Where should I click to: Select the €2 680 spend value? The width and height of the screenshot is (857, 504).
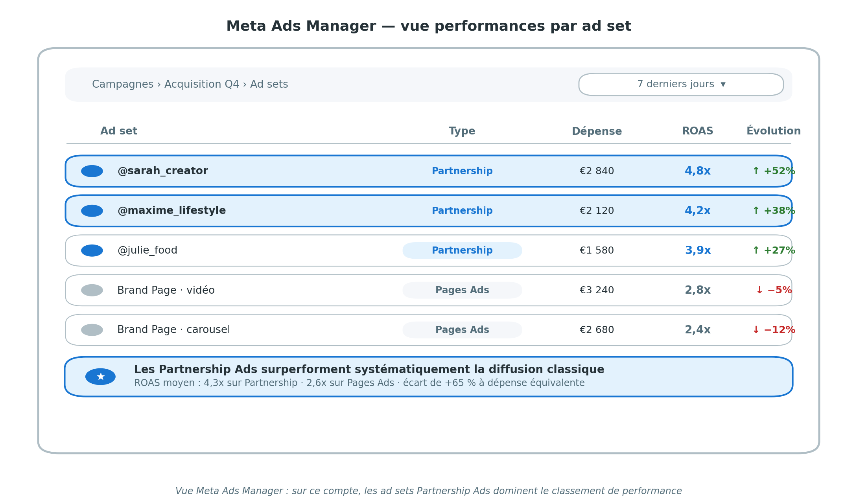(x=597, y=330)
